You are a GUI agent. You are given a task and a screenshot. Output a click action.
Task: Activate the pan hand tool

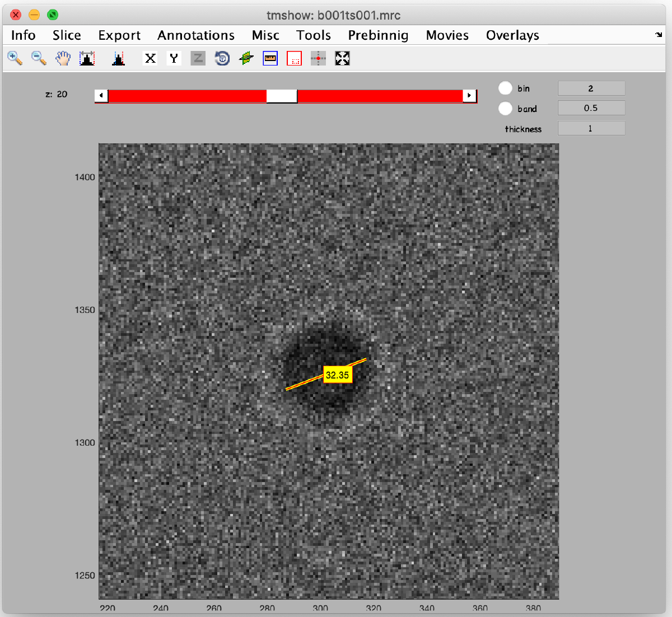coord(63,58)
